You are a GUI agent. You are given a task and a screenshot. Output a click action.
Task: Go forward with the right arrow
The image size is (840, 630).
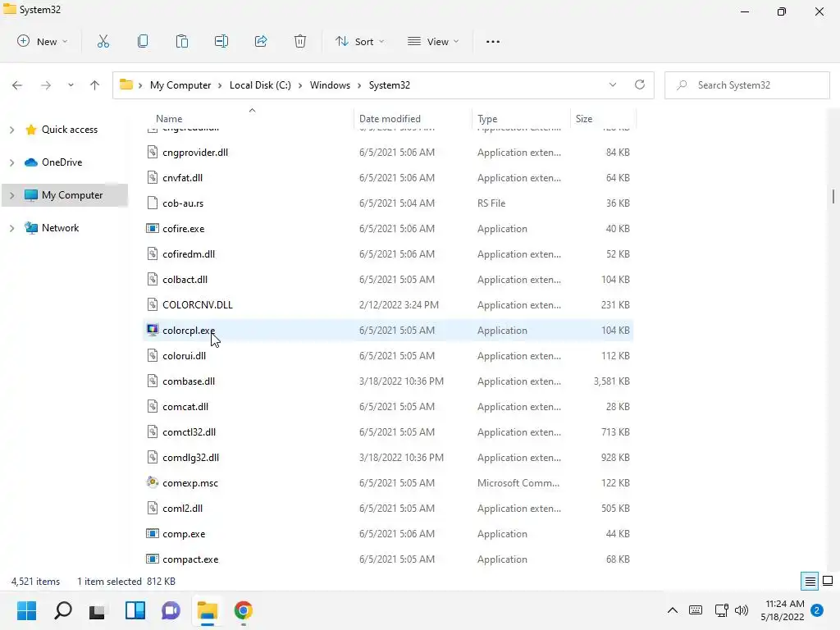(x=46, y=85)
